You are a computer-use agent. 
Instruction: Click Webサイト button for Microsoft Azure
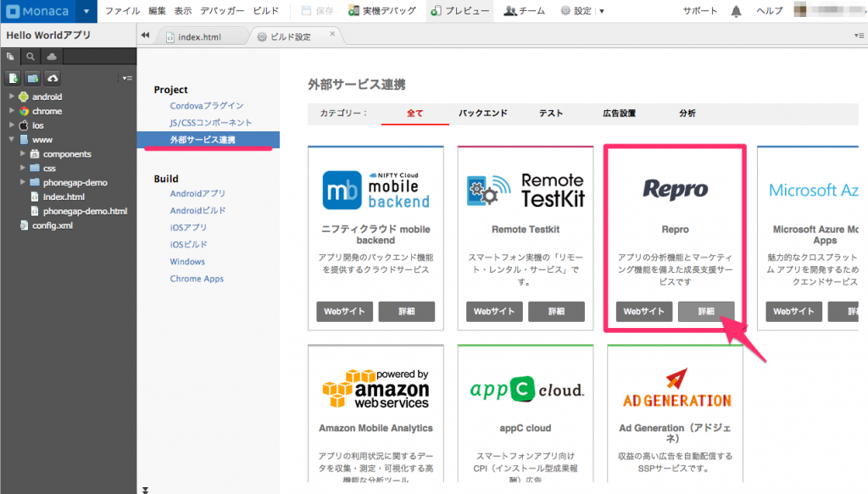click(793, 312)
